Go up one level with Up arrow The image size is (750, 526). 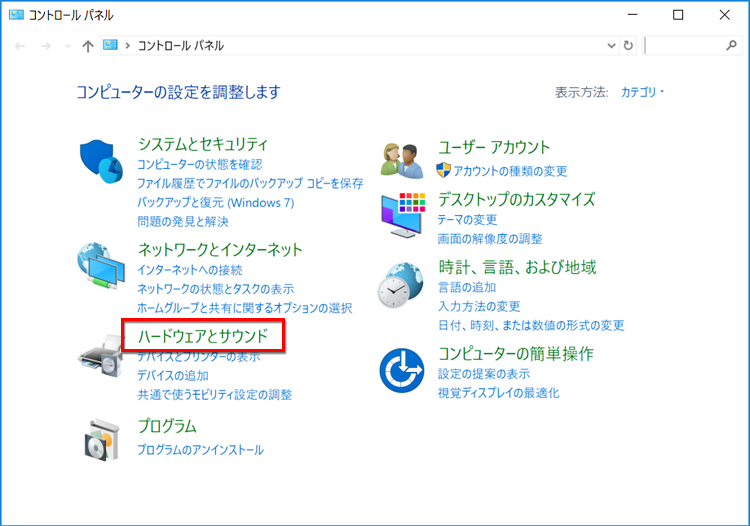click(x=88, y=46)
